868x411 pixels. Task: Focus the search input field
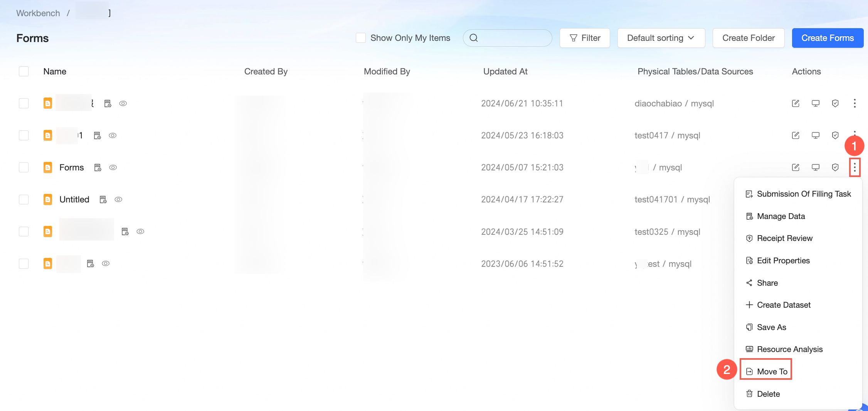[x=507, y=38]
